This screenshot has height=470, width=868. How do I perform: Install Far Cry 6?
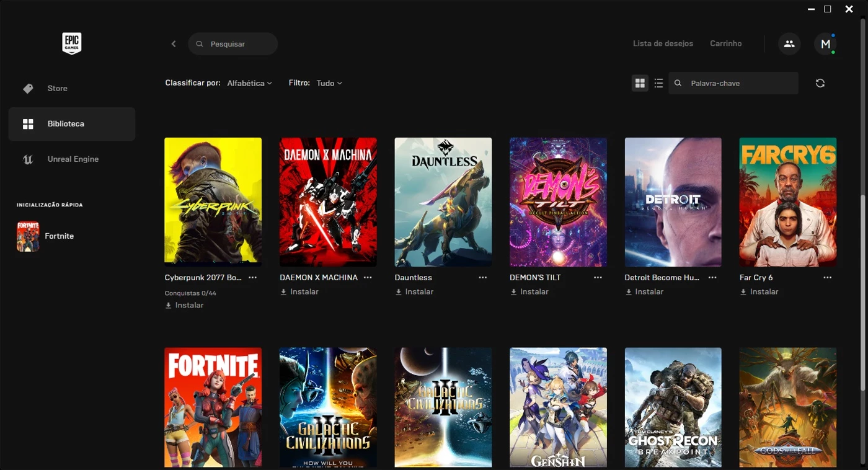coord(759,291)
